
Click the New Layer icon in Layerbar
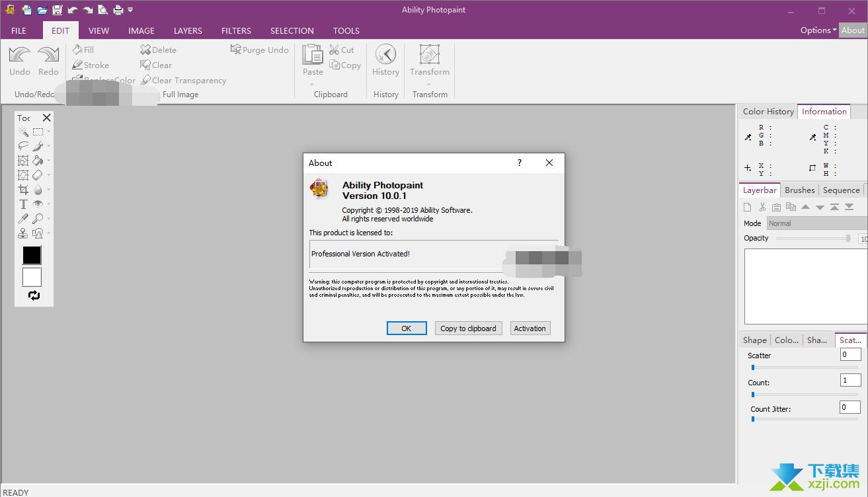pos(748,208)
